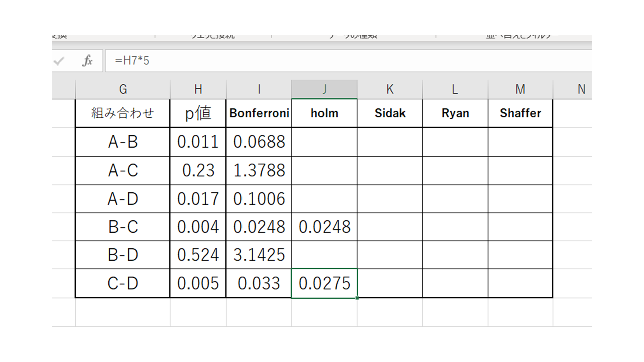Click the formula bar showing =H7*5

[347, 61]
